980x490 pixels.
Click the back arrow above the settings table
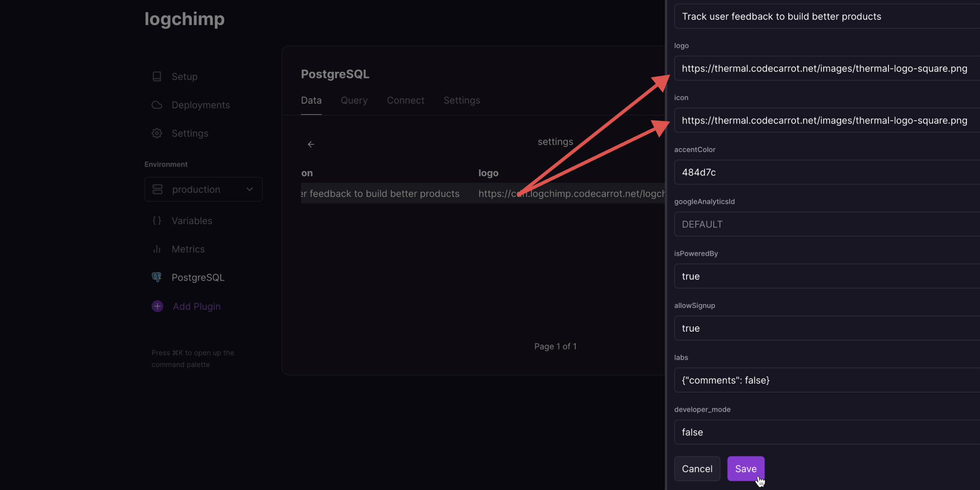tap(310, 144)
